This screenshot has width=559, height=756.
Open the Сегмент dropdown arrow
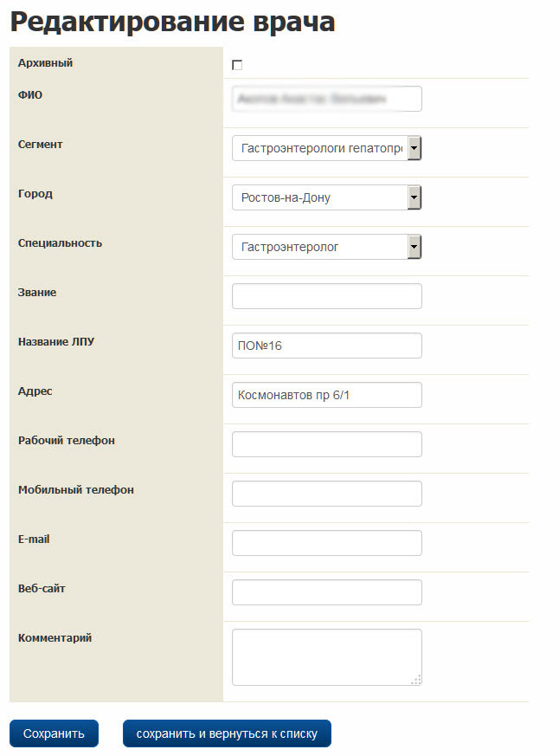tap(414, 149)
